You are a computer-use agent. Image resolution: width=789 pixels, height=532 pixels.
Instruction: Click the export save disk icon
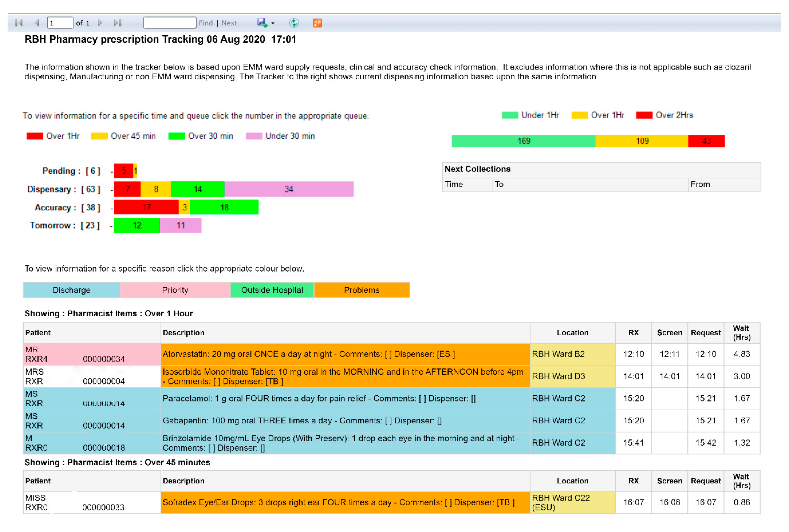pyautogui.click(x=262, y=23)
